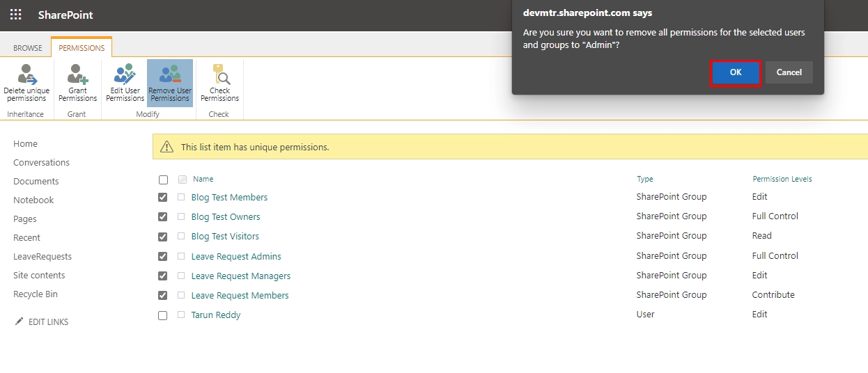
Task: Check the Tarun Reddy checkbox
Action: tap(163, 315)
